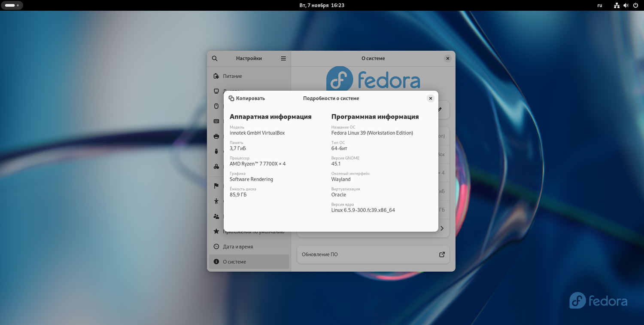Click the printer icon in settings sidebar
The height and width of the screenshot is (325, 644).
coord(216,136)
